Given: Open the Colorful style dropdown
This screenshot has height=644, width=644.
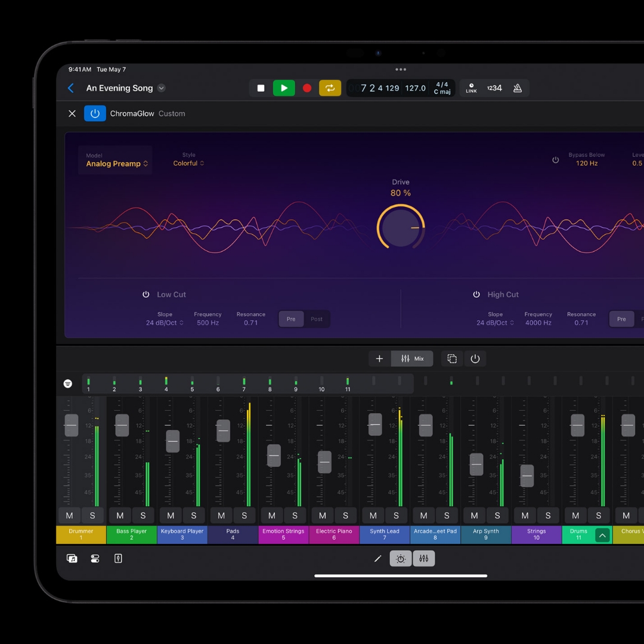Looking at the screenshot, I should coord(188,163).
